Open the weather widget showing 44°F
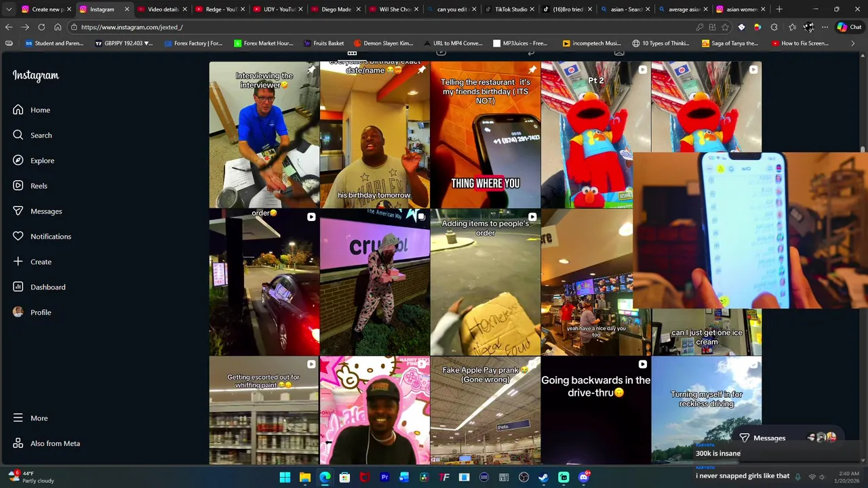This screenshot has height=488, width=868. [x=31, y=477]
